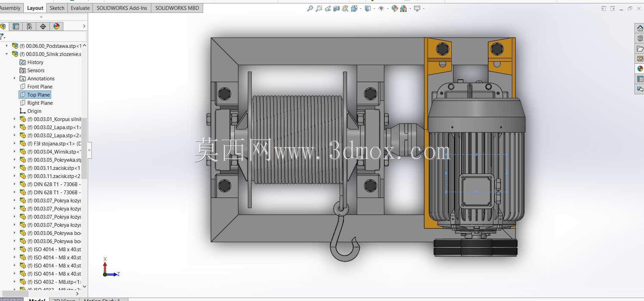Open the Design Library task pane tab
This screenshot has height=301, width=644.
coord(640,38)
